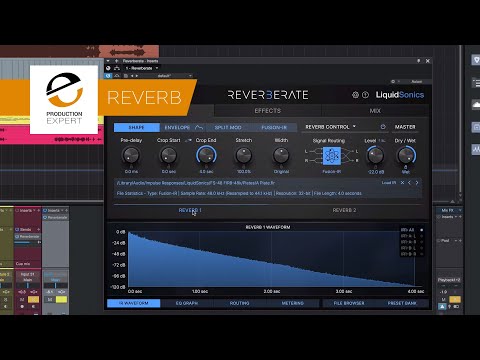Click the plugin power icon in header

pos(108,68)
